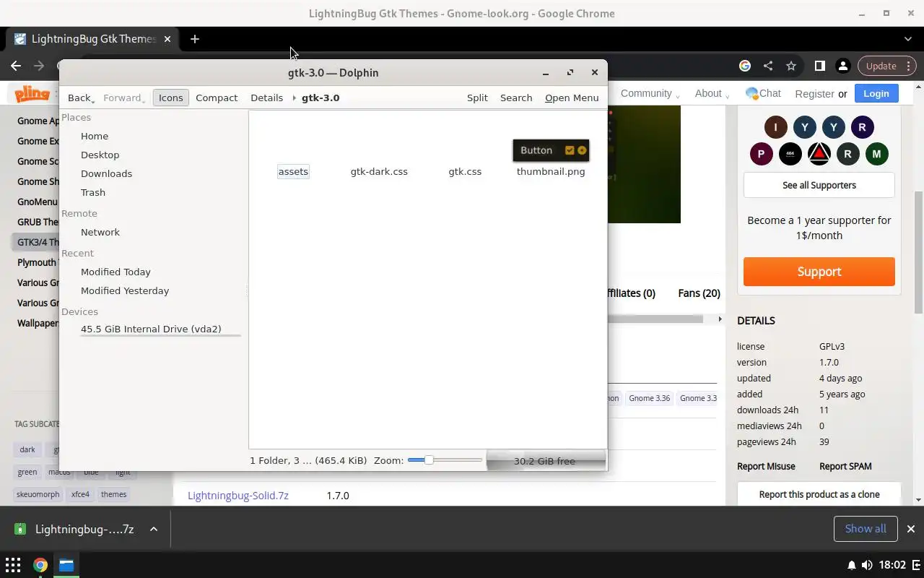Screen dimensions: 924x578
Task: Minimize the Dolphin window
Action: 546,72
